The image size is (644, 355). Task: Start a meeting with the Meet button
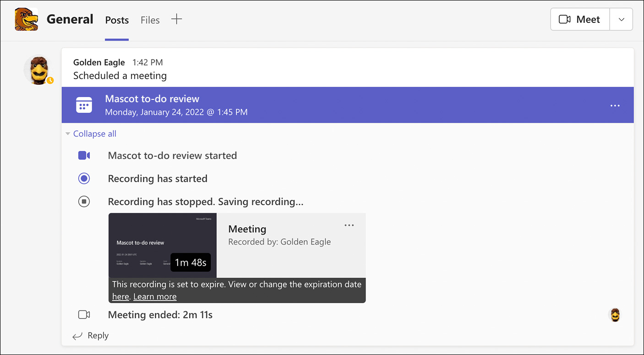point(580,19)
